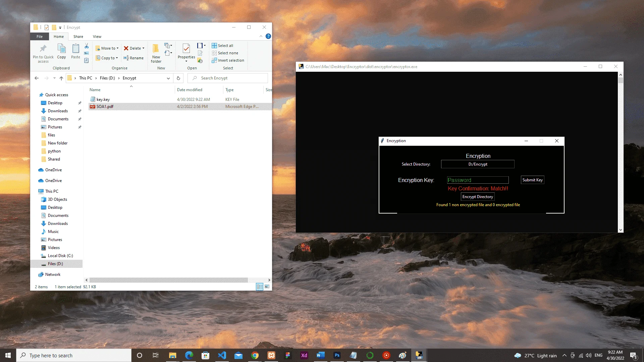
Task: Click the Copy path icon
Action: click(87, 53)
